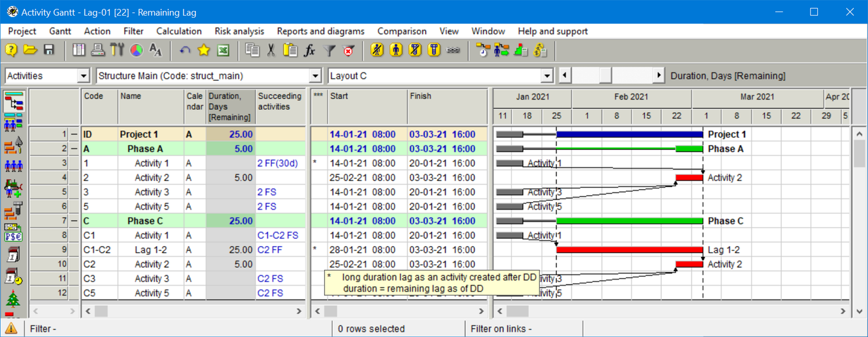Collapse the Phase A row
This screenshot has height=337, width=868.
coord(75,148)
